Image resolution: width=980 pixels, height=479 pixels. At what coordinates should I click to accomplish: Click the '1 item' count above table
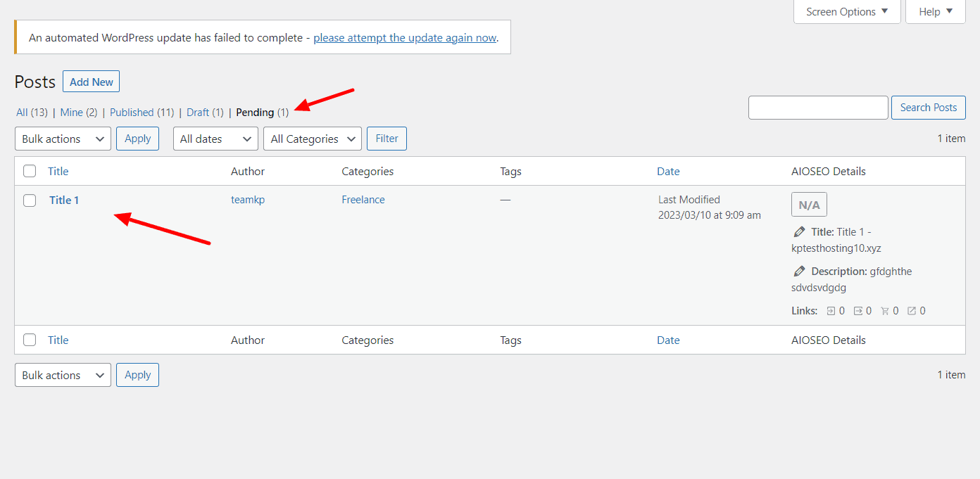[951, 139]
